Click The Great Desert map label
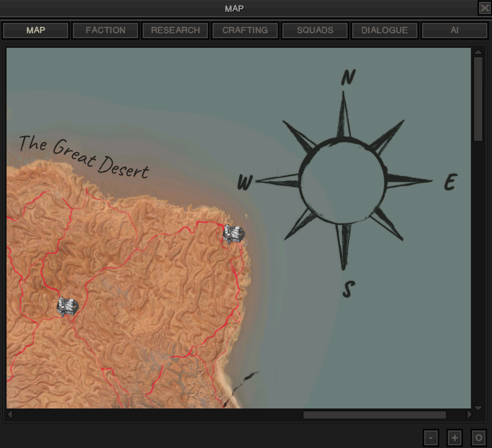This screenshot has height=448, width=492. (x=84, y=157)
